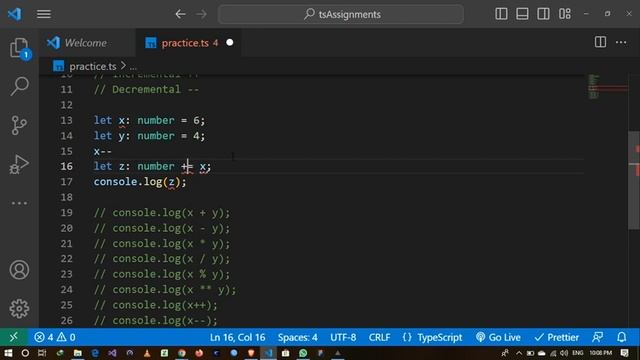The height and width of the screenshot is (360, 640).
Task: Click the text 'console.log(z);' on line 17
Action: 140,182
